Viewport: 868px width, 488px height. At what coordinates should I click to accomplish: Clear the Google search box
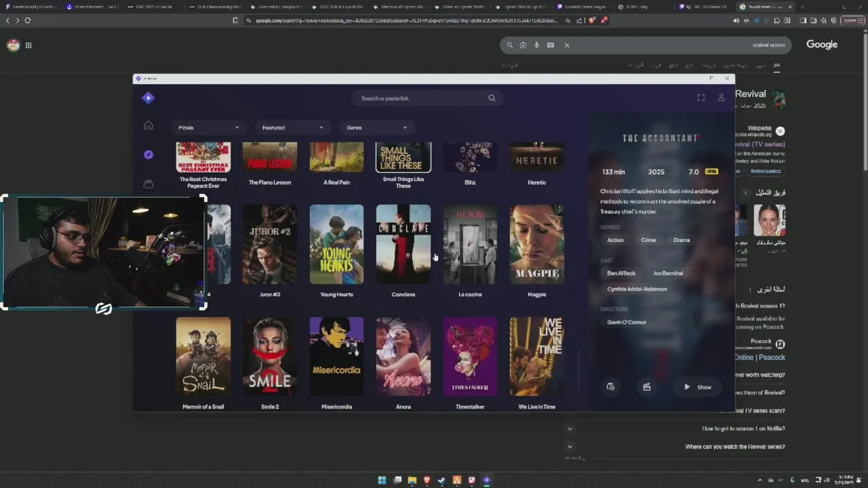pos(567,45)
